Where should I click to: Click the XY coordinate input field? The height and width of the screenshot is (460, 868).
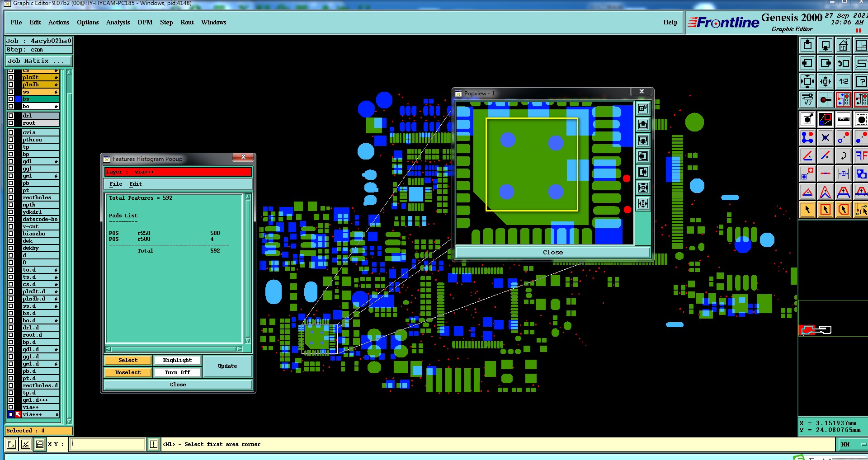tap(108, 444)
